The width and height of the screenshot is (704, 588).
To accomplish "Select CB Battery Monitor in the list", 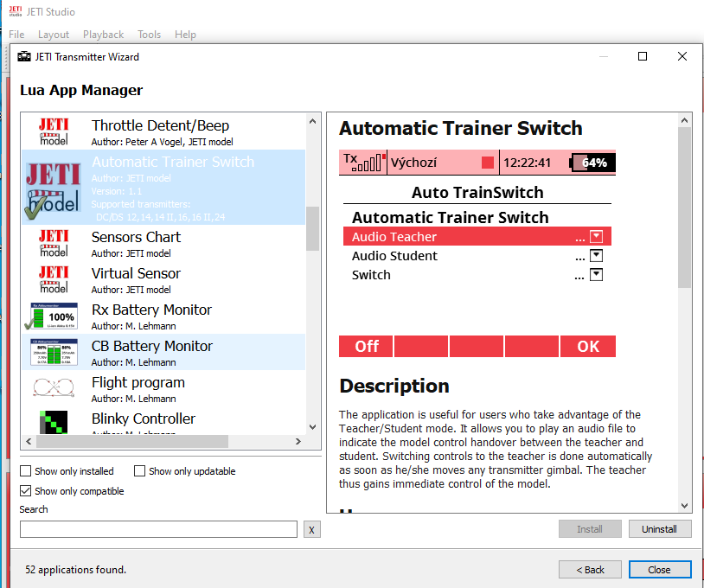I will 163,352.
